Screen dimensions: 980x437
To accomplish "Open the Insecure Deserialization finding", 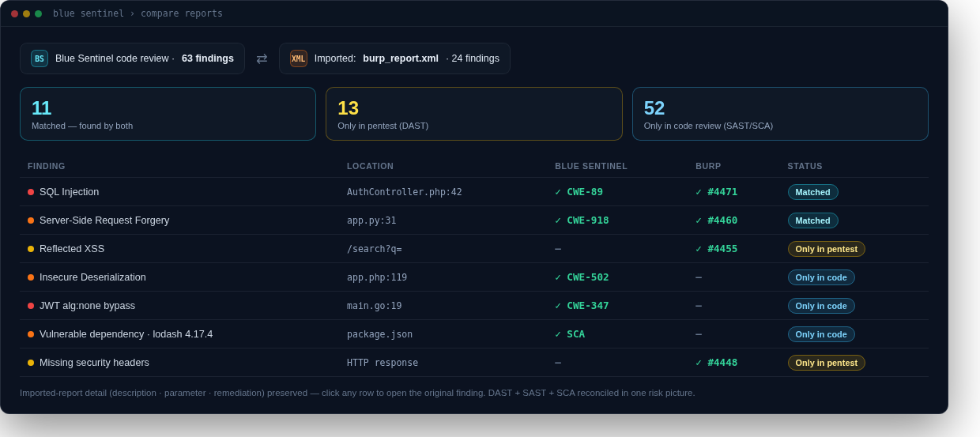I will (x=474, y=277).
